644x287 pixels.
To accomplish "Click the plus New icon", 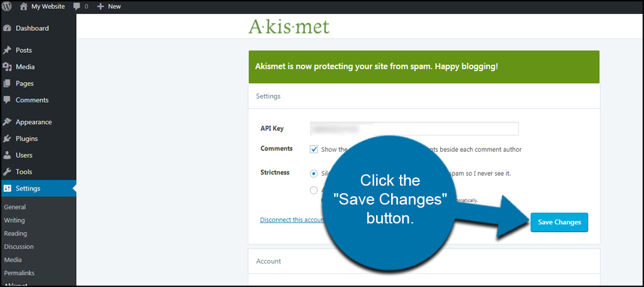I will tap(101, 6).
